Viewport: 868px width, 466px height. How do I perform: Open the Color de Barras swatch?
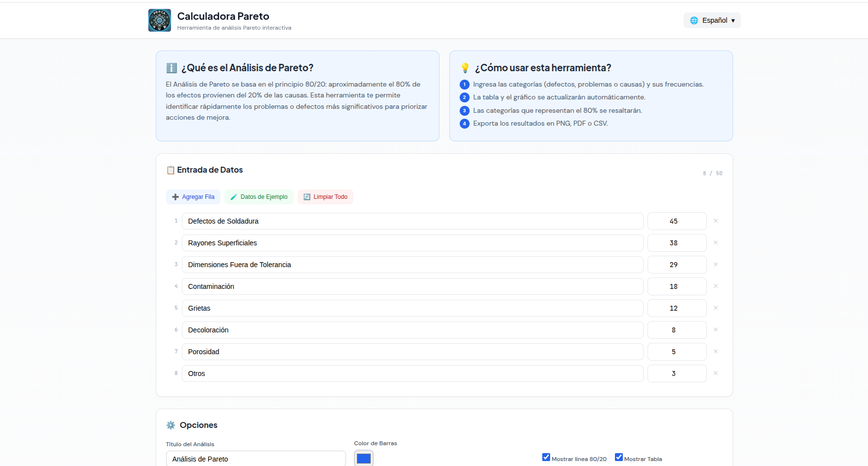coord(364,459)
